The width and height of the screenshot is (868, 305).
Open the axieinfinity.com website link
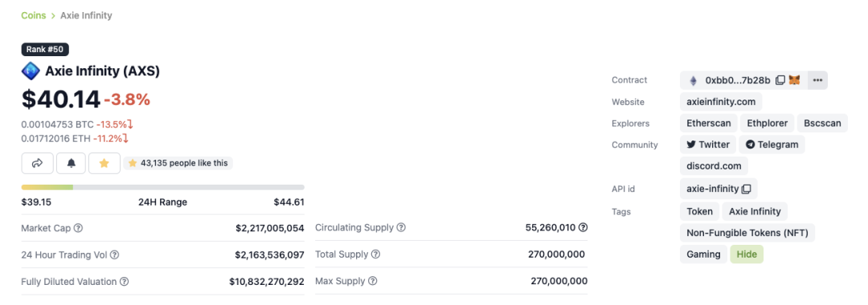point(721,102)
